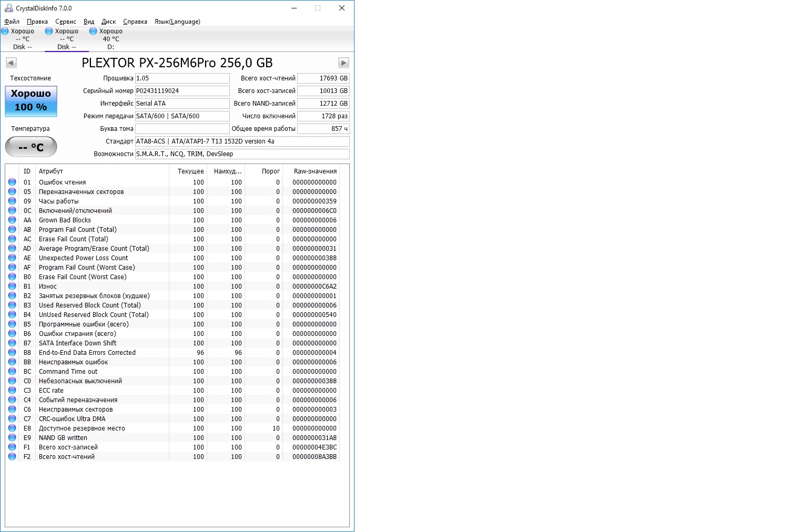Click the Raw-значения column header

tap(311, 171)
